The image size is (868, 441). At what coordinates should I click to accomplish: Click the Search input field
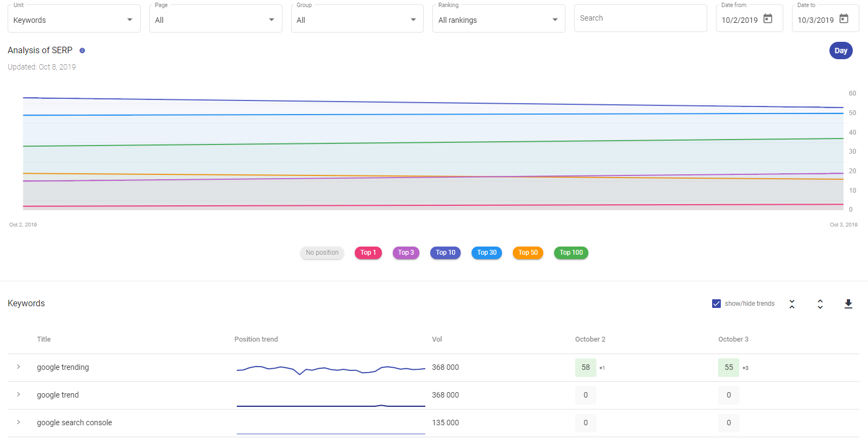coord(640,18)
